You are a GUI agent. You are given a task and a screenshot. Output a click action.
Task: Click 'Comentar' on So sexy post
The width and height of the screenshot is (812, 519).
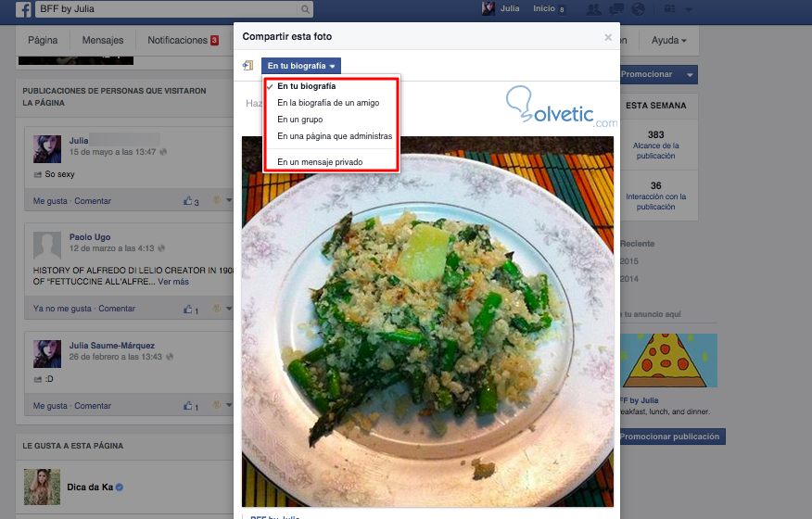coord(93,201)
